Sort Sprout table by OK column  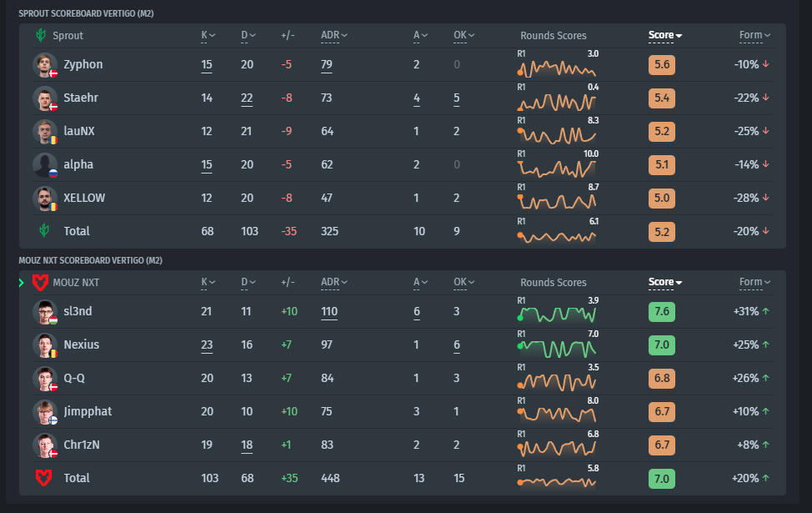coord(464,35)
